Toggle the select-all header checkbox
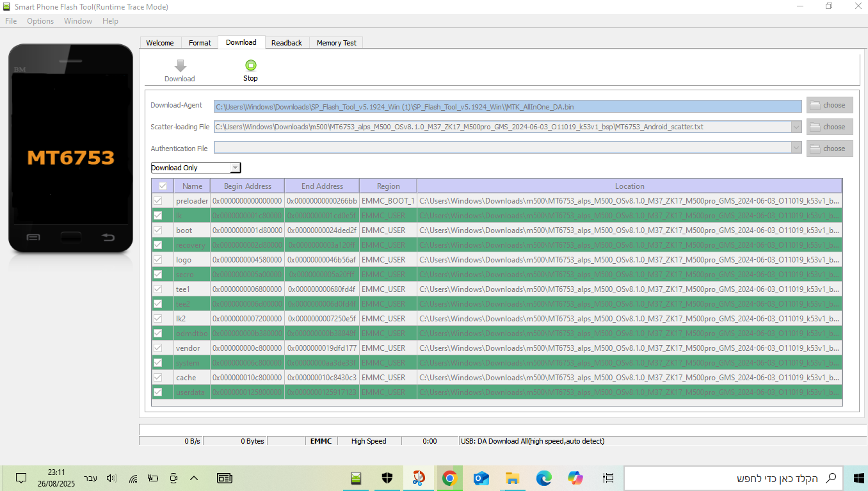This screenshot has height=491, width=868. click(163, 186)
